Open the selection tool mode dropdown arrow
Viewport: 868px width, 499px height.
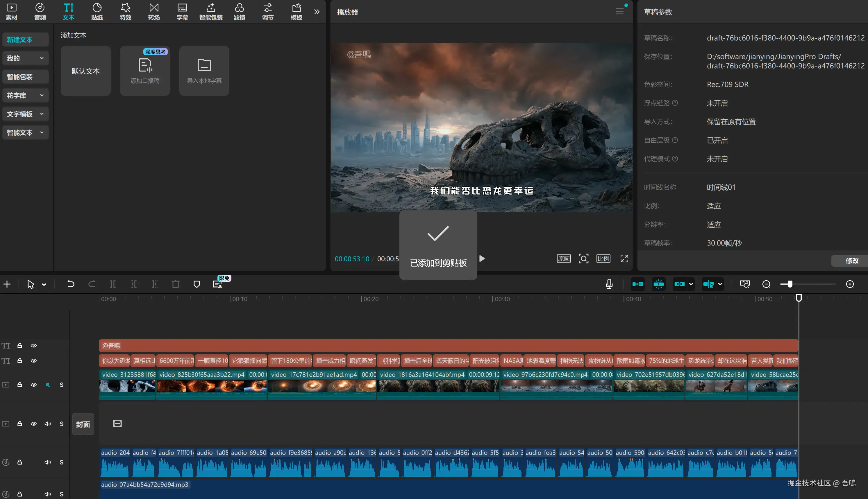pyautogui.click(x=44, y=284)
